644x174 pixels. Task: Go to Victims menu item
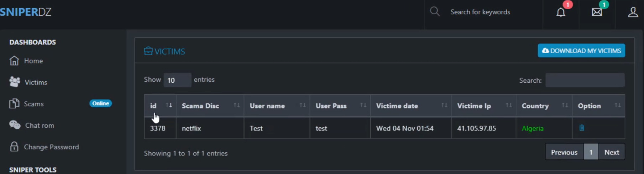pos(36,82)
